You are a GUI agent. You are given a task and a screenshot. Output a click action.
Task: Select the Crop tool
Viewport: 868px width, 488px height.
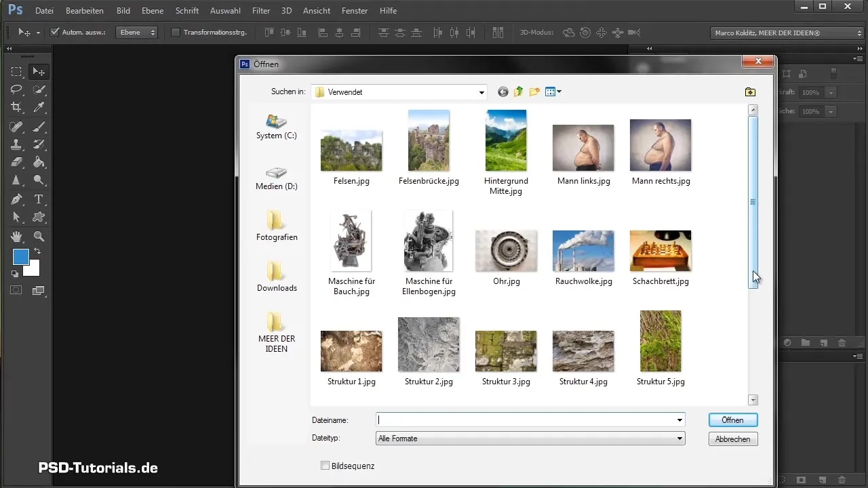[x=17, y=107]
